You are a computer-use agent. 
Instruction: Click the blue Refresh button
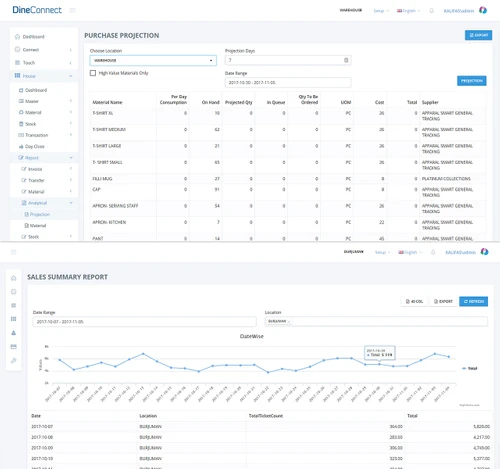(x=473, y=301)
